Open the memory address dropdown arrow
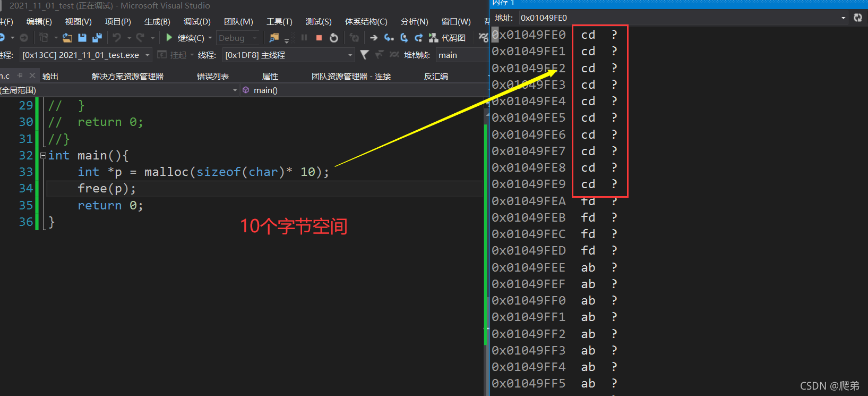The width and height of the screenshot is (868, 396). [x=843, y=18]
